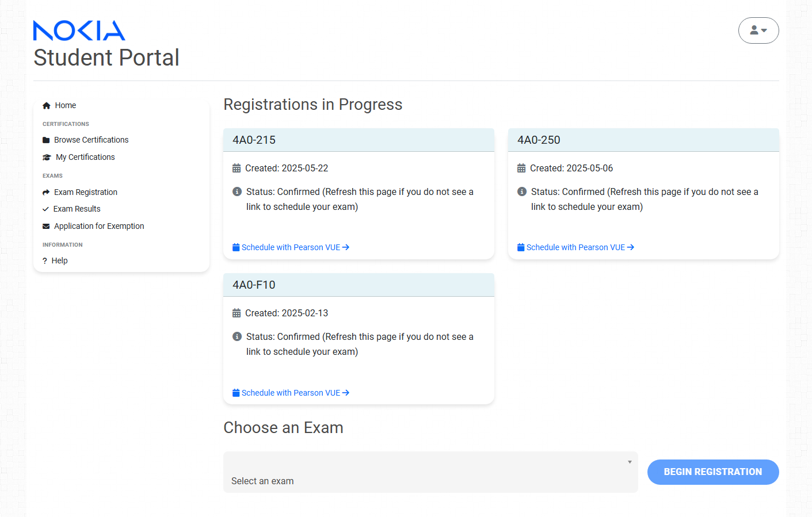
Task: Click the Begin Registration button
Action: [713, 472]
